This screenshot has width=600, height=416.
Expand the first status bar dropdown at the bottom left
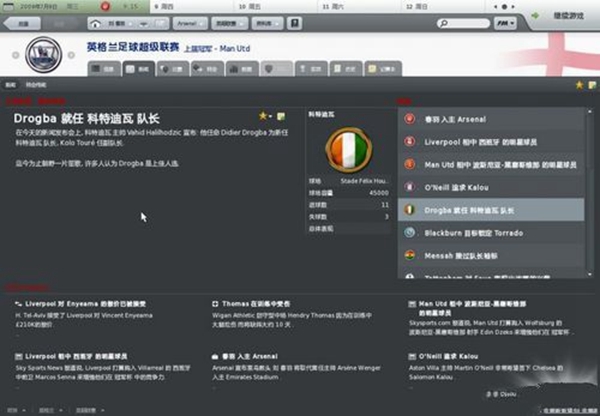click(17, 410)
